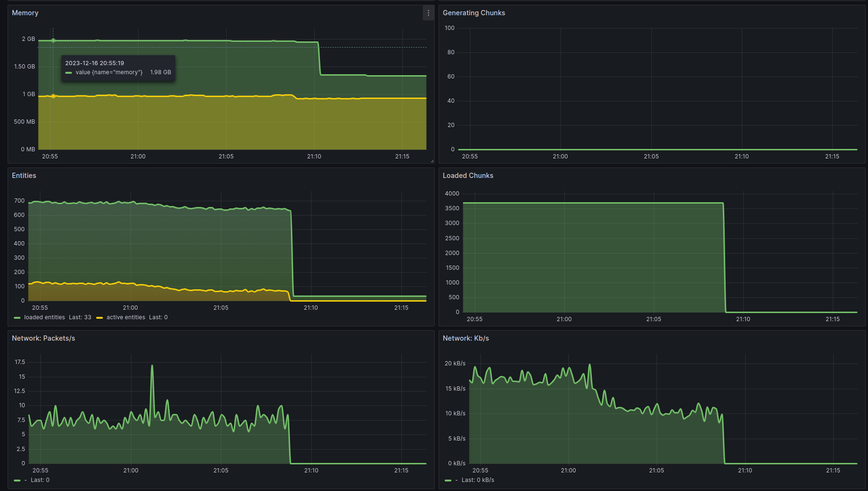The height and width of the screenshot is (491, 868).
Task: Click the 'Last: 0' value beside active entities
Action: click(158, 317)
